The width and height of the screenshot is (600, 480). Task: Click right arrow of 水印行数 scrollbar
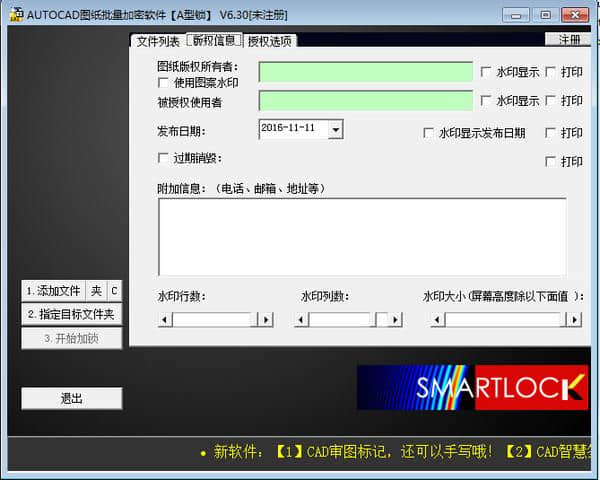pos(266,320)
